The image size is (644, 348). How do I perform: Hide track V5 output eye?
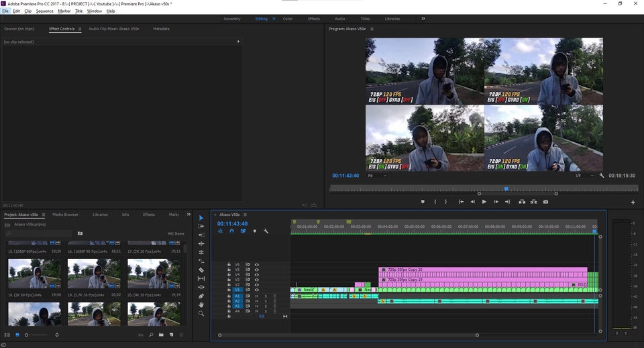coord(257,270)
